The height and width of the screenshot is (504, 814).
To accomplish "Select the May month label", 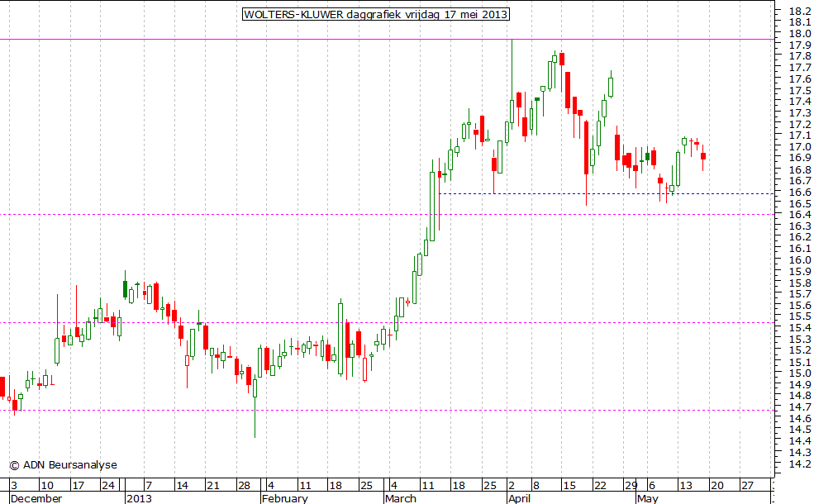I will pyautogui.click(x=648, y=498).
